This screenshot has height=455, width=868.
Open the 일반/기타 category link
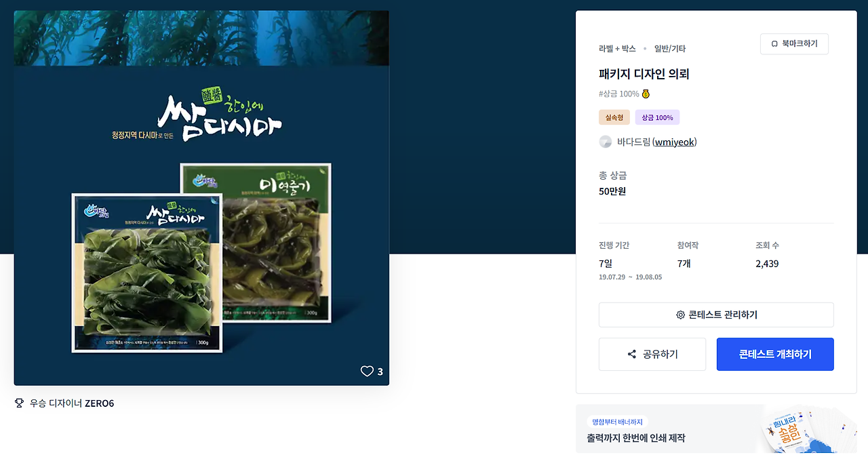click(x=670, y=49)
